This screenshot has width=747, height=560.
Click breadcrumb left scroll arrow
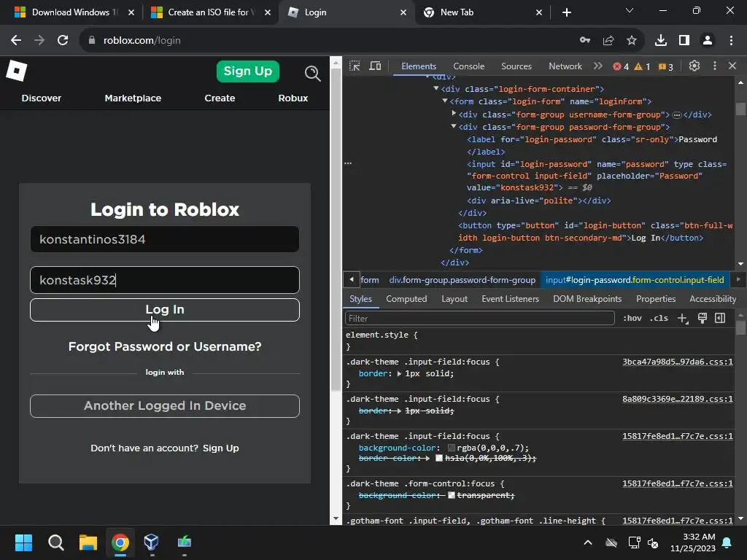click(352, 279)
